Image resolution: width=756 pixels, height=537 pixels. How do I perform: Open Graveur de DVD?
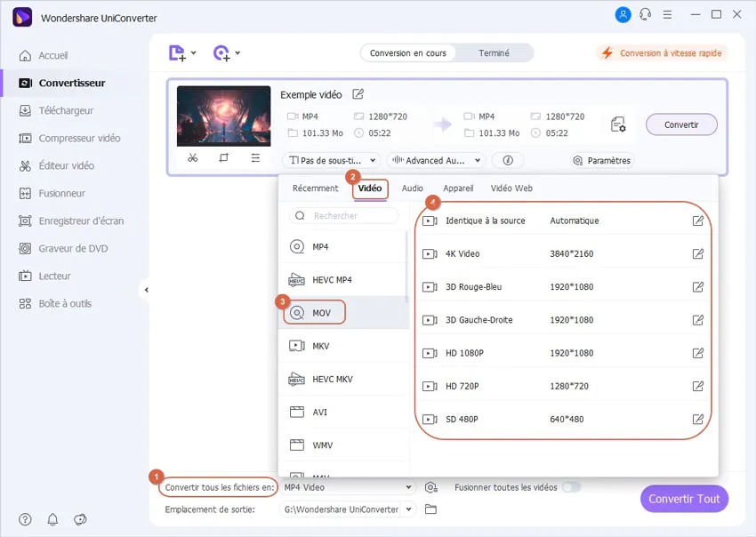(x=63, y=248)
